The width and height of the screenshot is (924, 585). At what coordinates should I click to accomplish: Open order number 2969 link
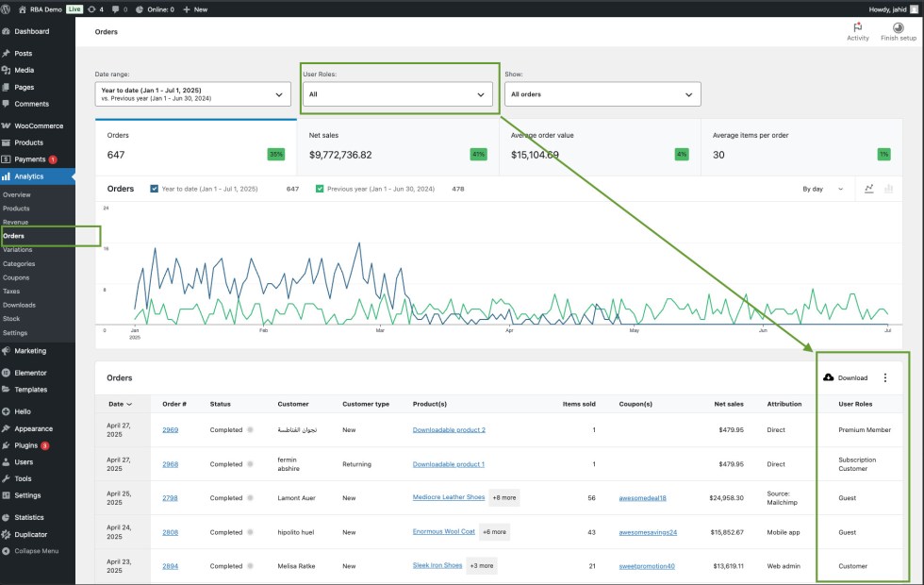(170, 429)
